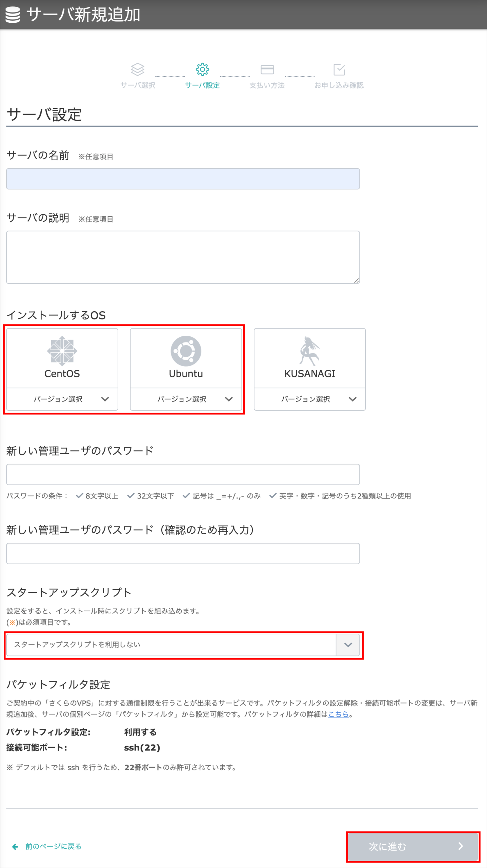Click 前のページに戻る link

point(54,847)
